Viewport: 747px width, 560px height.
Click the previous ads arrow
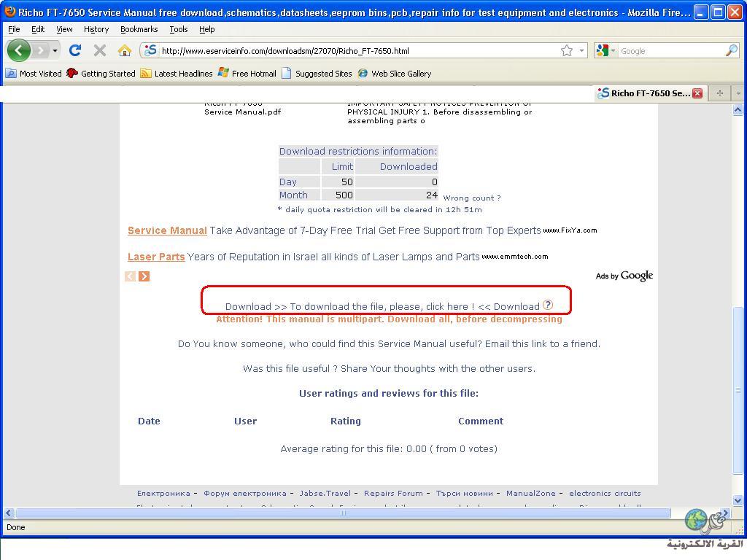point(130,276)
